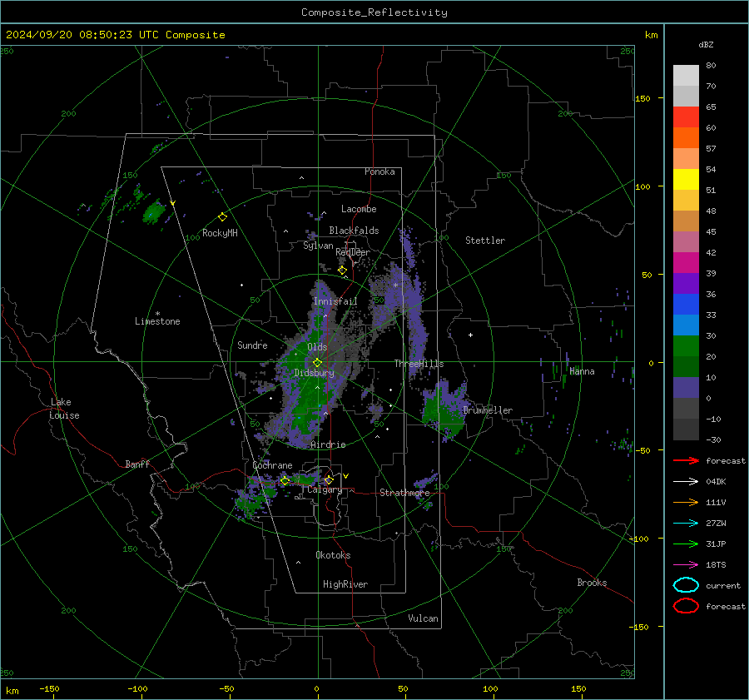Click the orange 111V arrow in the legend

point(686,502)
